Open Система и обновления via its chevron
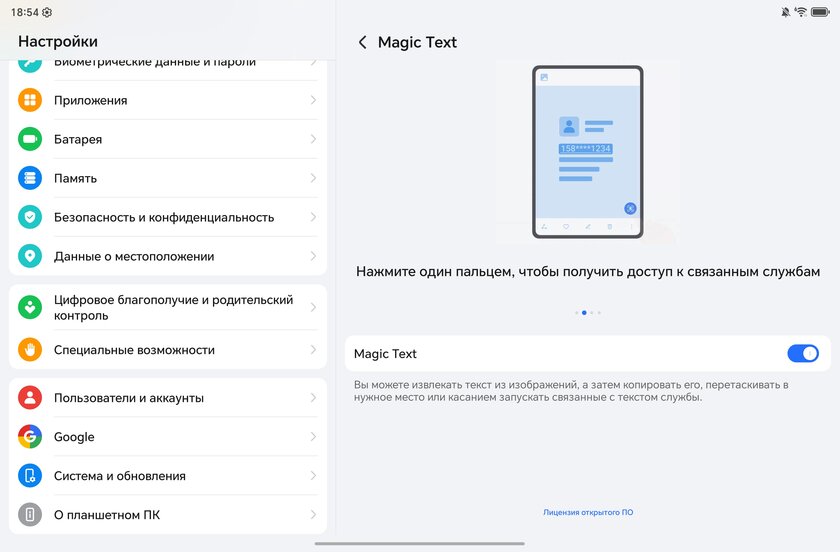840x552 pixels. click(313, 476)
